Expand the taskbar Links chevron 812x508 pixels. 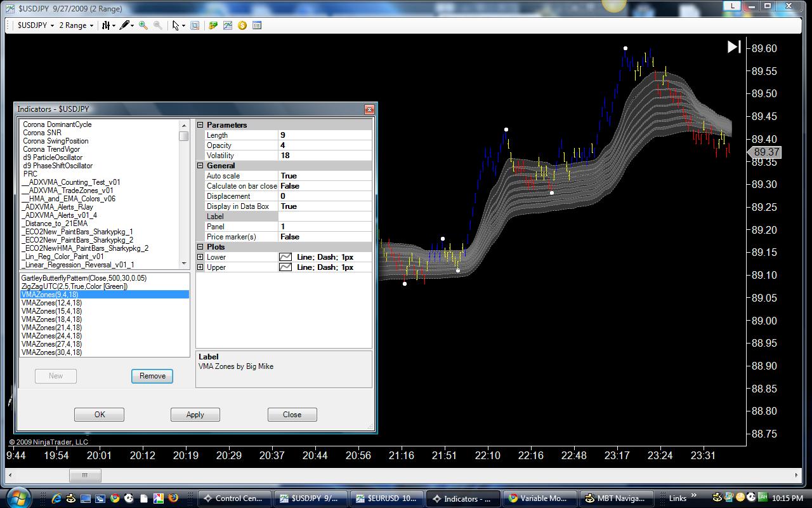[695, 496]
